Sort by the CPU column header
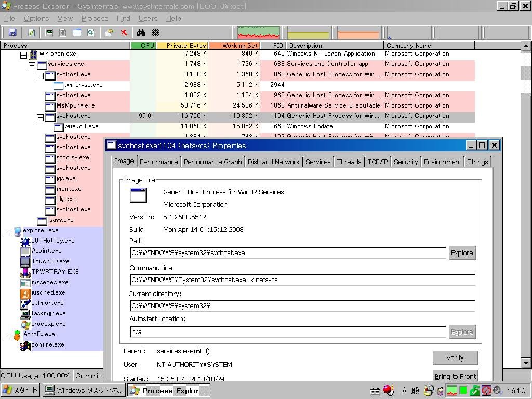 pyautogui.click(x=143, y=46)
